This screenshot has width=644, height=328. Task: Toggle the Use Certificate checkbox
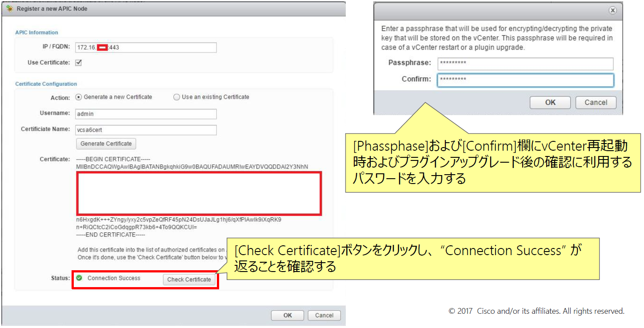click(79, 63)
